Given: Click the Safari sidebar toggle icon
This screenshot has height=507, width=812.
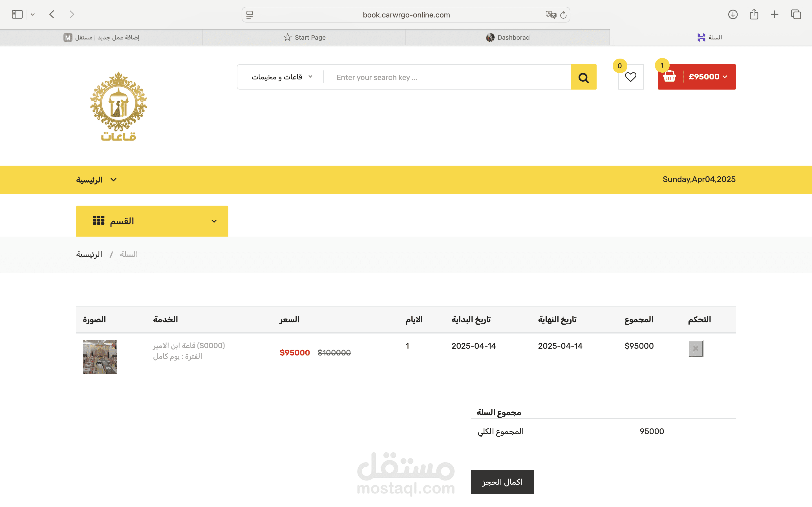Looking at the screenshot, I should [x=17, y=14].
